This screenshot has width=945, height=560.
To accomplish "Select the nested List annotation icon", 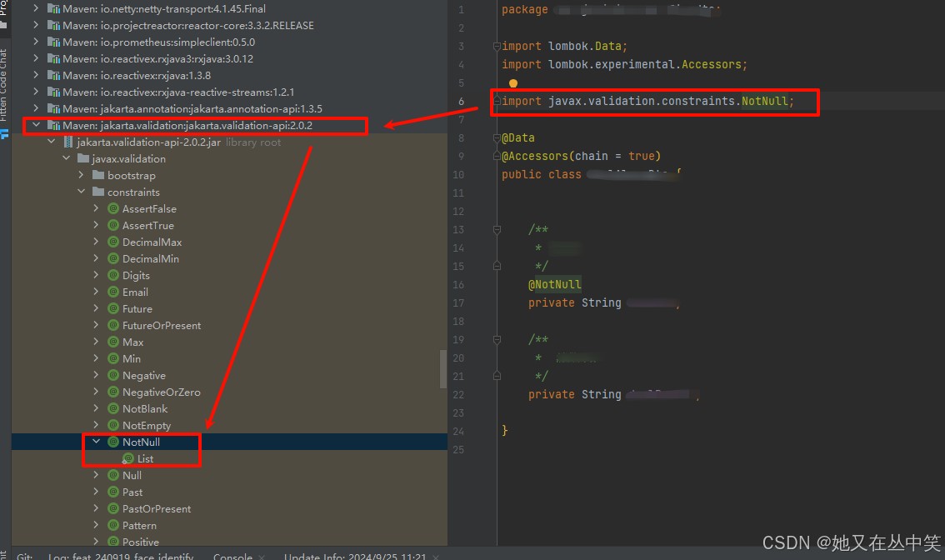I will coord(127,458).
